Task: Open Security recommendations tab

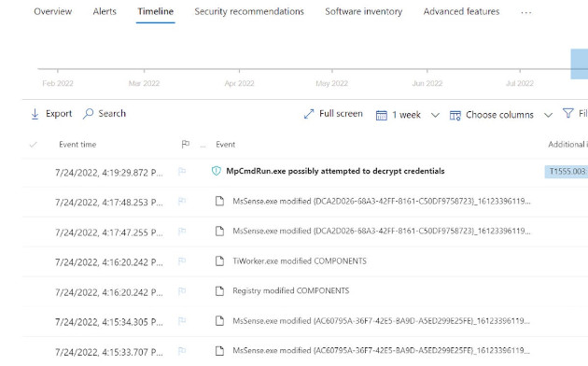Action: (x=249, y=11)
